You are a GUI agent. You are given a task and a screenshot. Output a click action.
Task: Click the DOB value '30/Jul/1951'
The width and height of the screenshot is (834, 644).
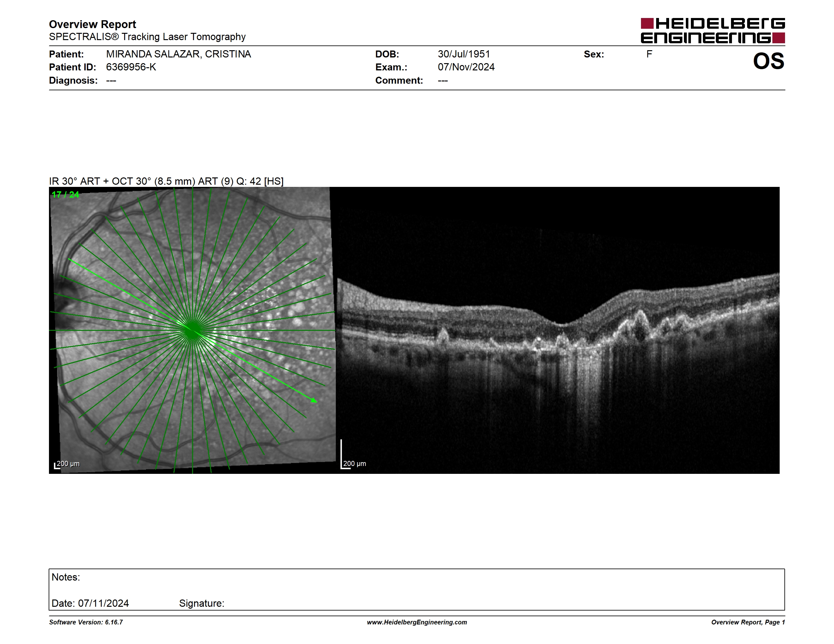pos(463,54)
